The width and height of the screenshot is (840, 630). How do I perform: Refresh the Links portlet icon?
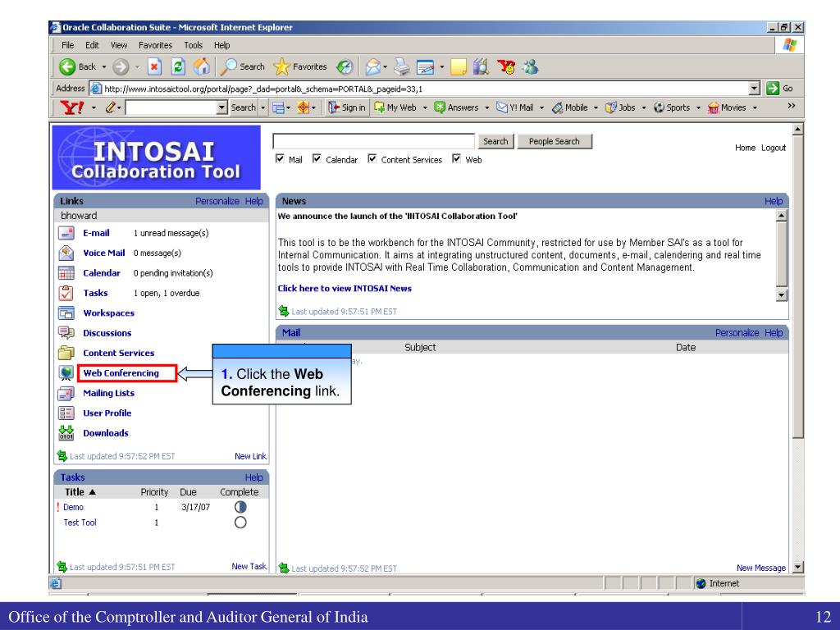click(62, 456)
